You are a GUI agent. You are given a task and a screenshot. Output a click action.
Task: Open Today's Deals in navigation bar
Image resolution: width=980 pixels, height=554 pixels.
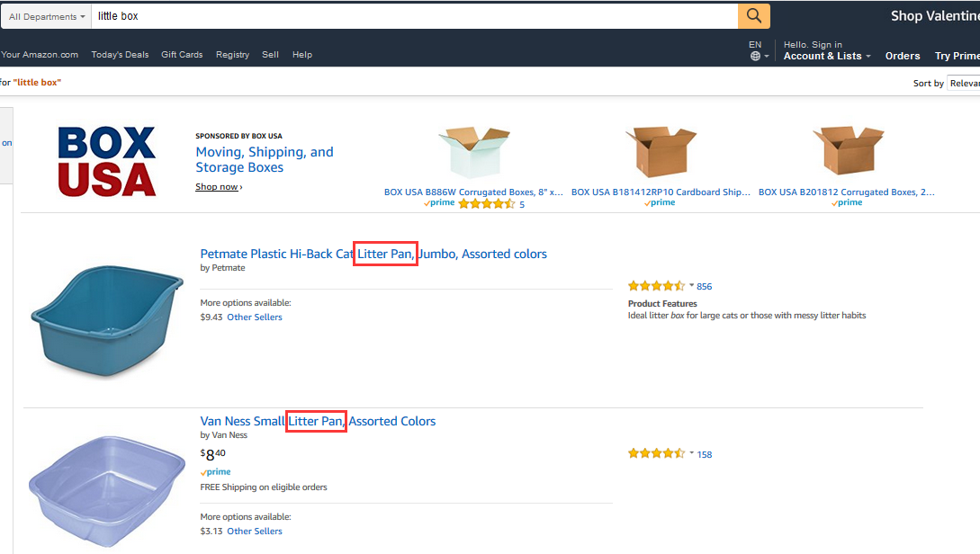coord(120,55)
